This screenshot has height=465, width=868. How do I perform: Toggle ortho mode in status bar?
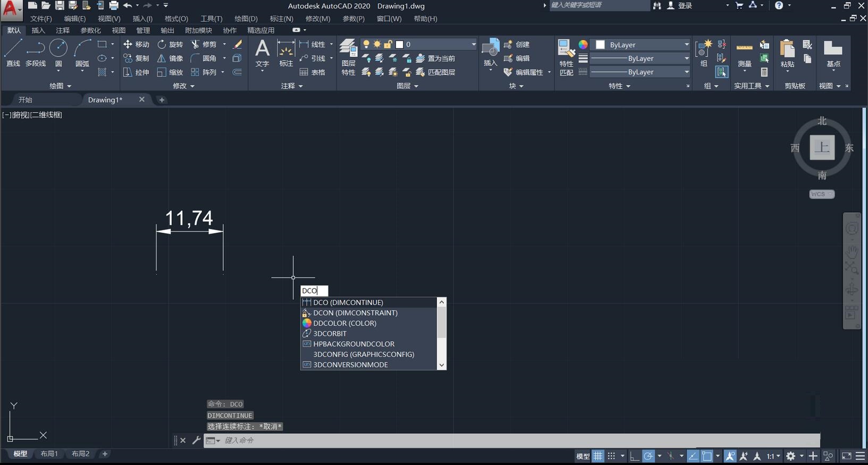click(634, 456)
